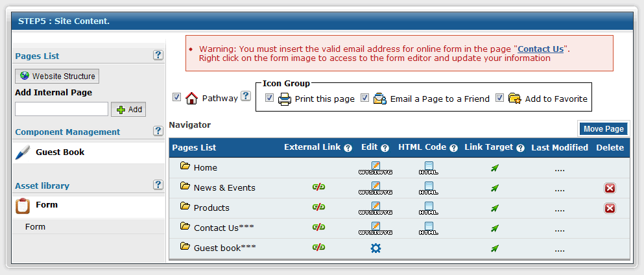
Task: Show help for Link Target column
Action: 521,148
